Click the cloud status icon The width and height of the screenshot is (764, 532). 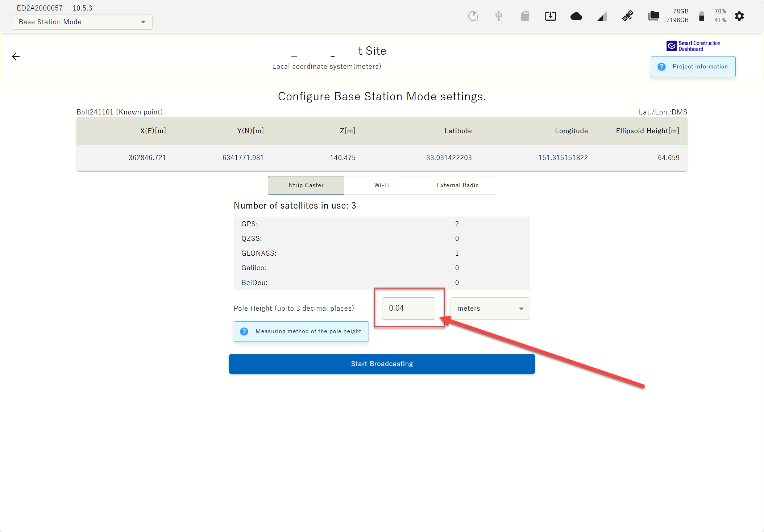point(576,16)
